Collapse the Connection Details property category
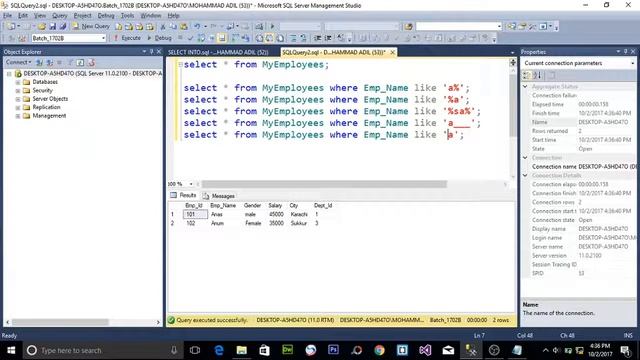This screenshot has width=640, height=360. click(525, 176)
